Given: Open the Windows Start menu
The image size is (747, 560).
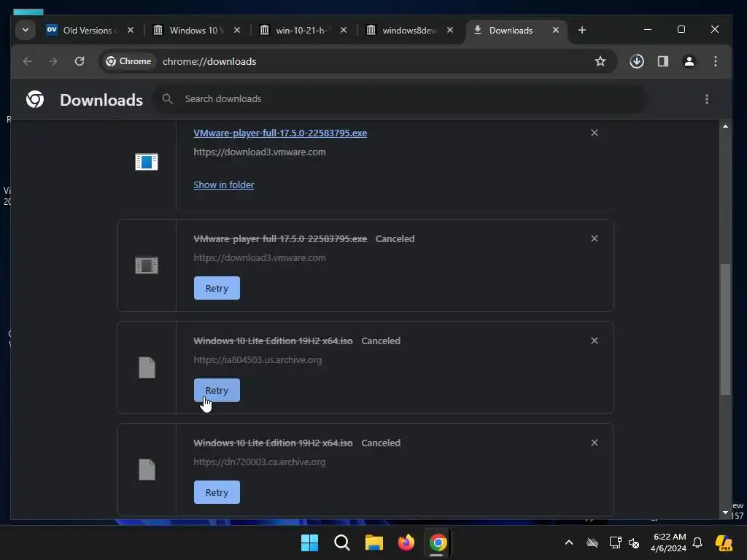Looking at the screenshot, I should coord(309,542).
